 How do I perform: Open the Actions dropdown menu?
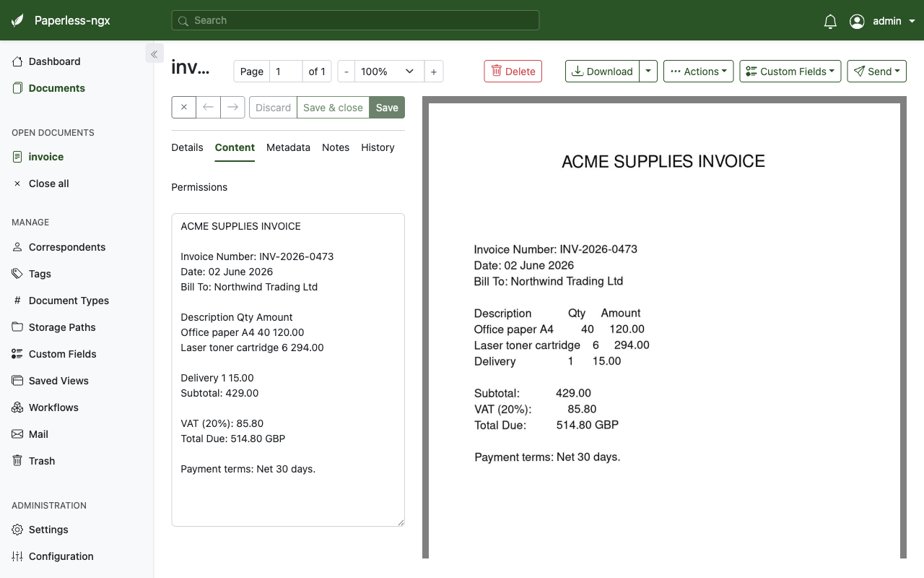pyautogui.click(x=699, y=72)
